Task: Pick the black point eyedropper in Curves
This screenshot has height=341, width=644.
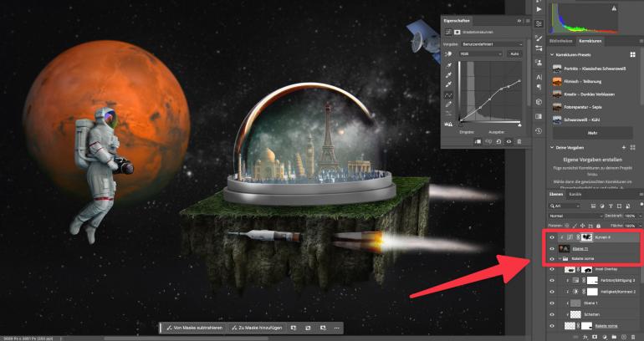Action: point(449,66)
